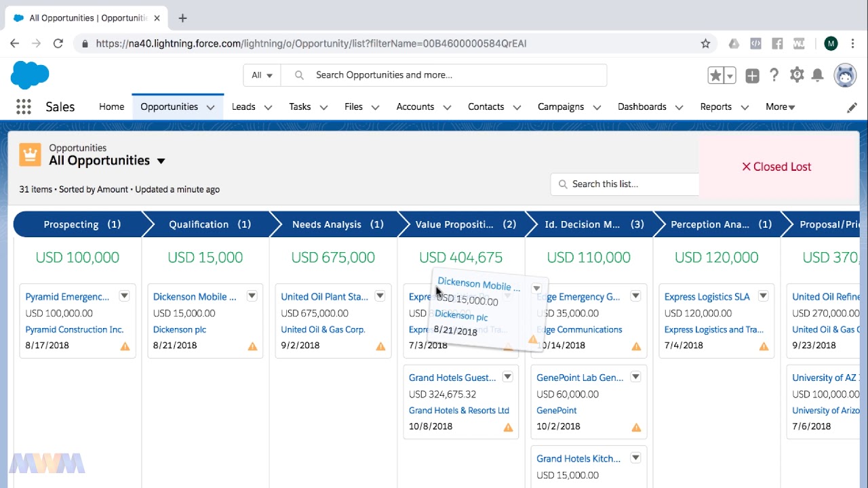Open the Setup gear icon
868x488 pixels.
point(797,75)
